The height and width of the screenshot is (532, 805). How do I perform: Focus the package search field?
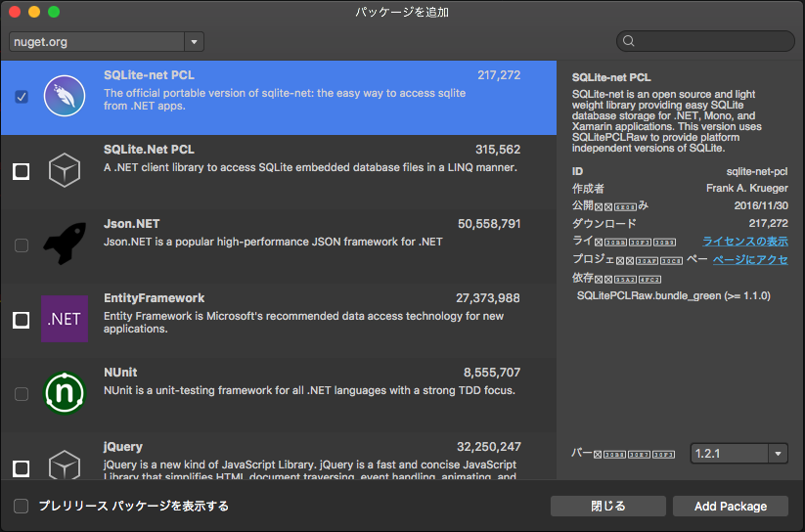click(705, 41)
